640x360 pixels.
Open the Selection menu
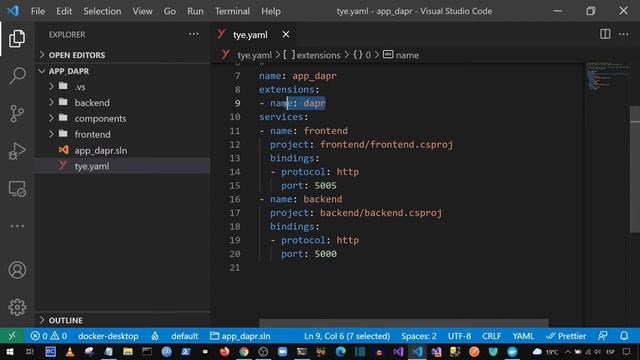click(102, 11)
